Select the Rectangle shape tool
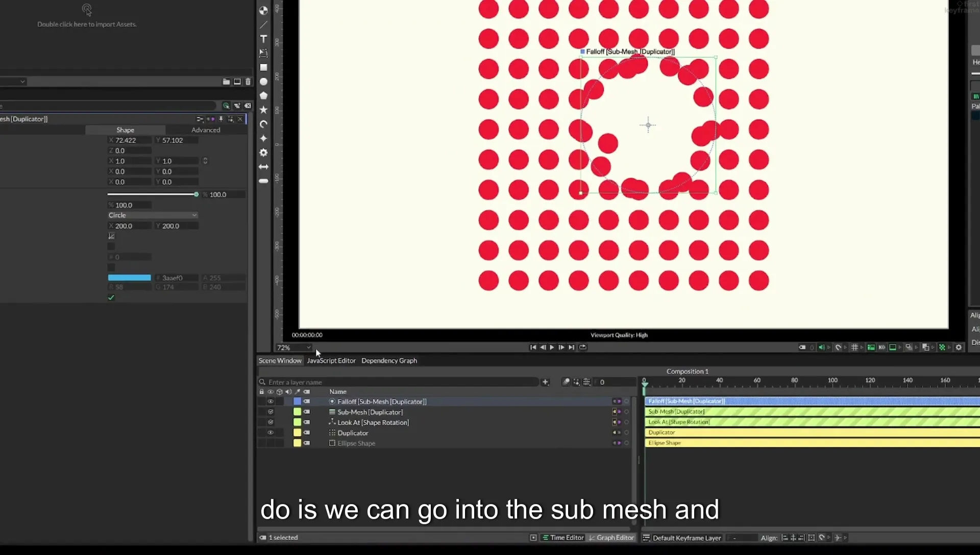The image size is (980, 555). click(x=263, y=67)
